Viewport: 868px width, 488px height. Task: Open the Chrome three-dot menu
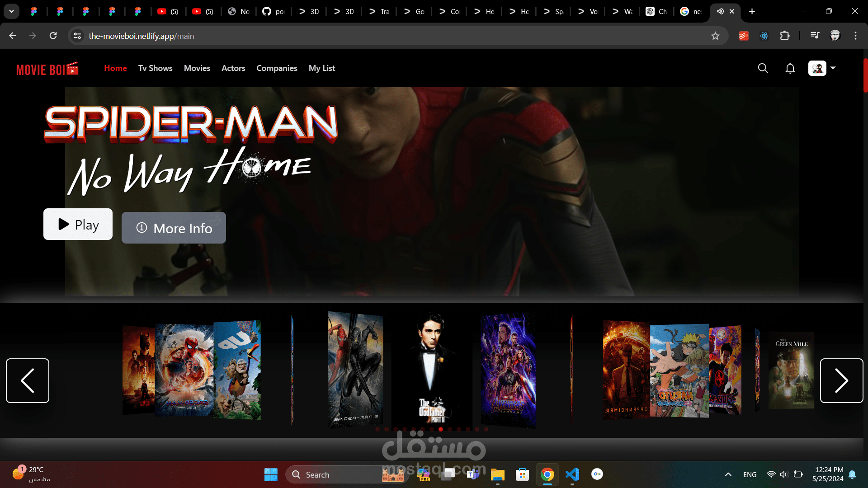855,36
